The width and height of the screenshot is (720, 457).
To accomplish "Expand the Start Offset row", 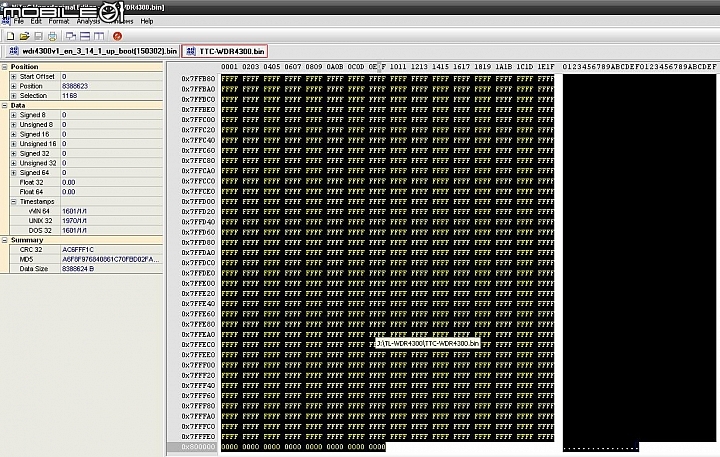I will pyautogui.click(x=14, y=76).
